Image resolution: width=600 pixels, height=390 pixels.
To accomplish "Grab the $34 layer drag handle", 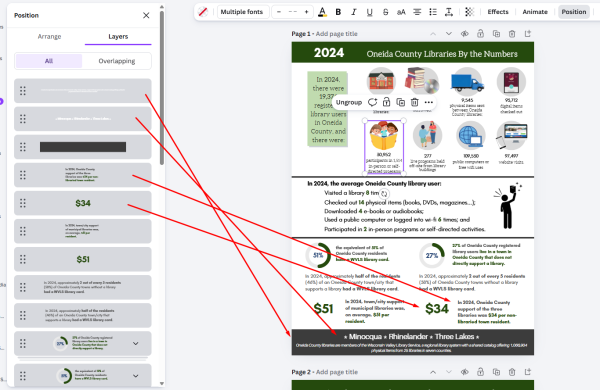I will tap(23, 203).
